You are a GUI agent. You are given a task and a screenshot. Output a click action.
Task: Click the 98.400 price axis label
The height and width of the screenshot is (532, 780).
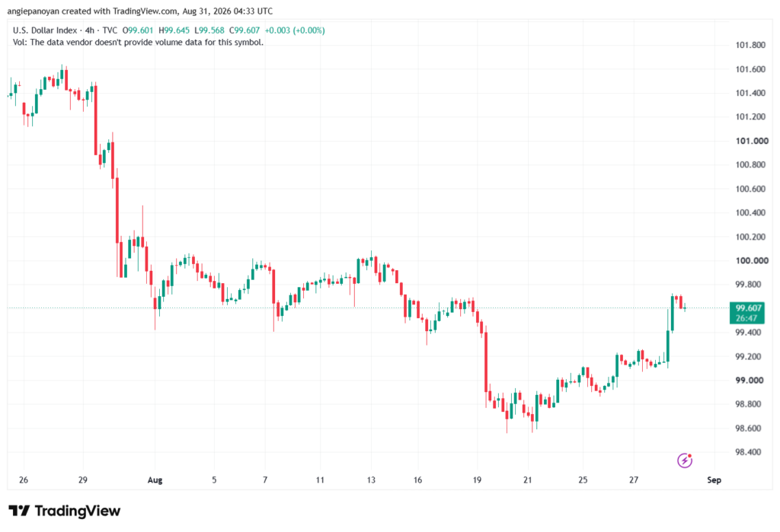[750, 452]
